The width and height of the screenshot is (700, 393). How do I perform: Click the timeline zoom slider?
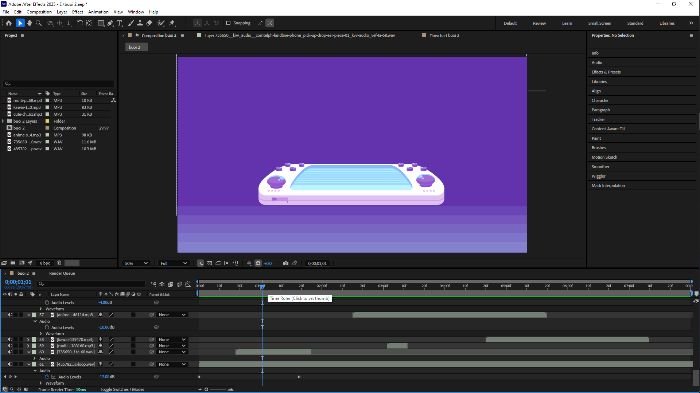(x=218, y=389)
